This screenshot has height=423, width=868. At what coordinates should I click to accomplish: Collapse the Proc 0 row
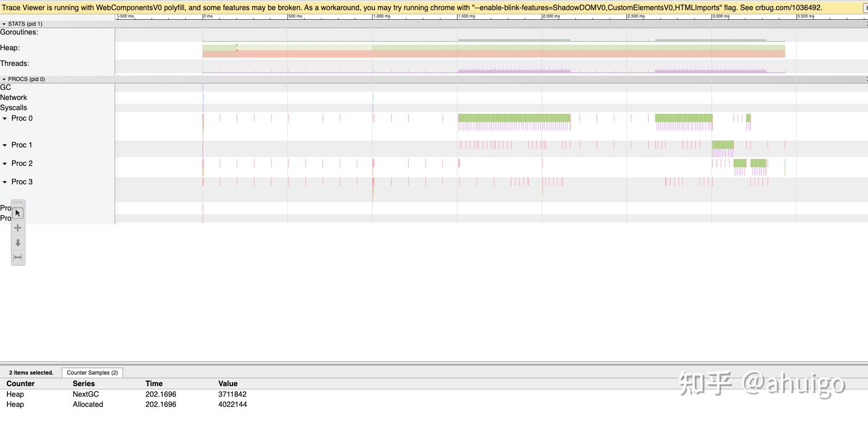pyautogui.click(x=5, y=118)
